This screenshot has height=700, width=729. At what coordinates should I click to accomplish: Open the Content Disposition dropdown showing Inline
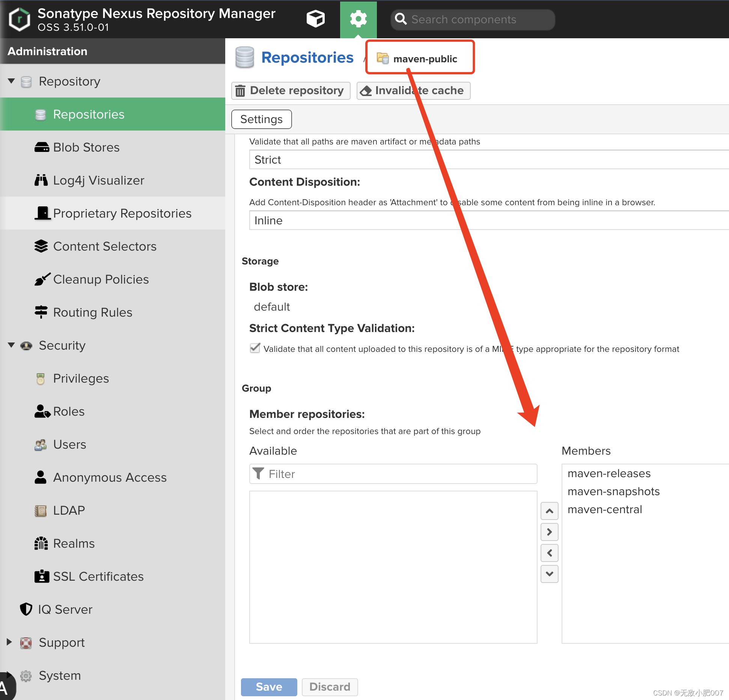(x=488, y=220)
